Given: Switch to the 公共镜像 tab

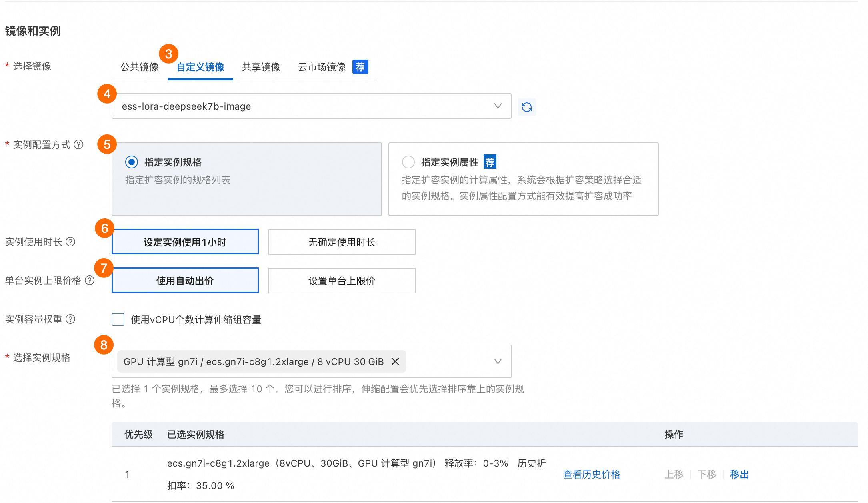Looking at the screenshot, I should tap(140, 67).
